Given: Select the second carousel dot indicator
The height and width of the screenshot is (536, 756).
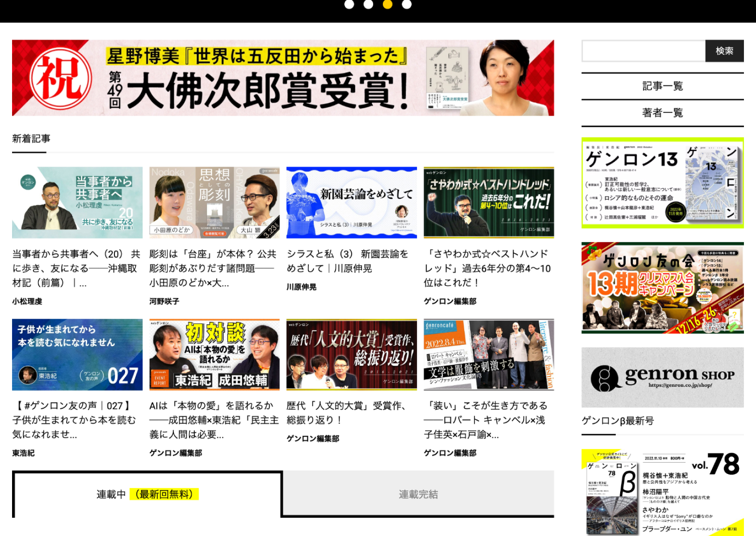Looking at the screenshot, I should (x=368, y=4).
